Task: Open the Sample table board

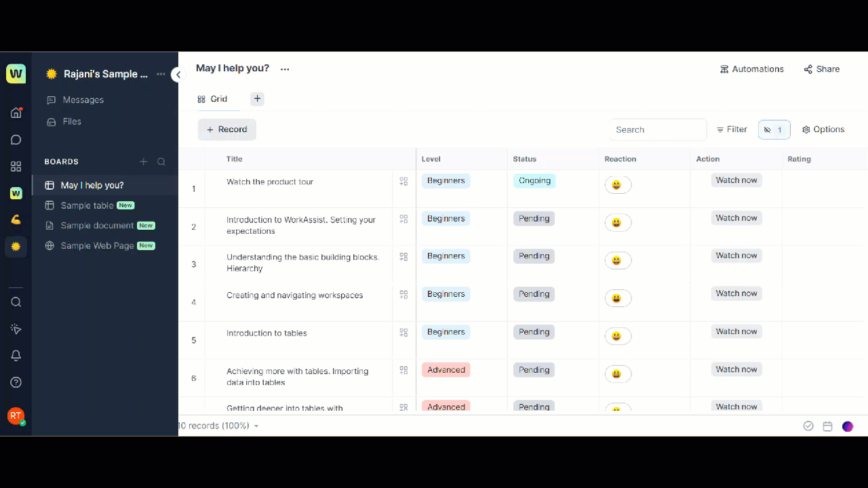Action: click(x=87, y=205)
